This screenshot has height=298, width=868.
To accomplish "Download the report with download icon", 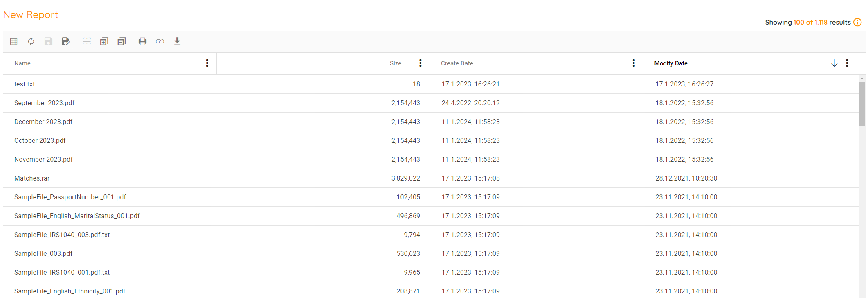I will 177,41.
